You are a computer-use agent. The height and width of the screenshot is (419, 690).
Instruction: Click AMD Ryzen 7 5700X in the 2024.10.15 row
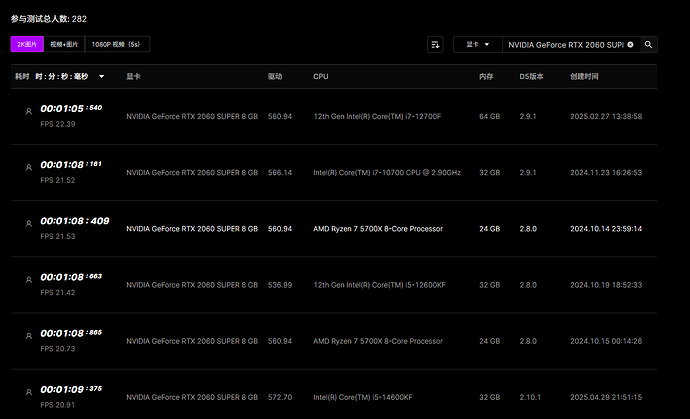point(378,341)
